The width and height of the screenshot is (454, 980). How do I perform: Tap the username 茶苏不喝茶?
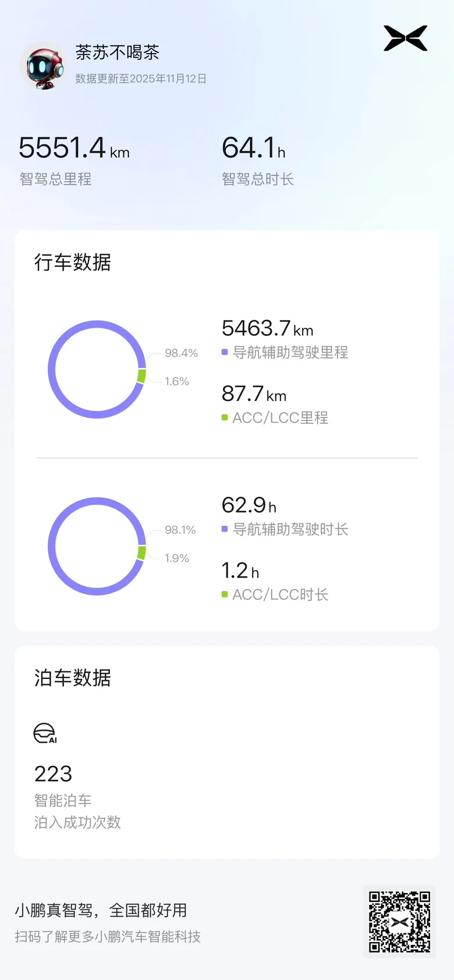(117, 52)
